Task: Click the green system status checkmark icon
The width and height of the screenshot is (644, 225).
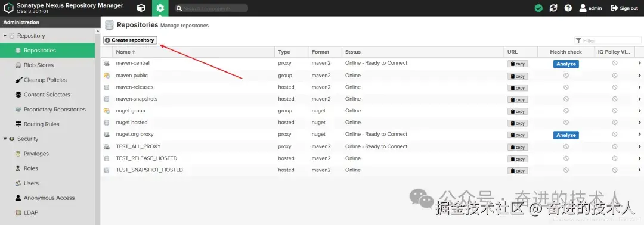Action: pyautogui.click(x=538, y=8)
